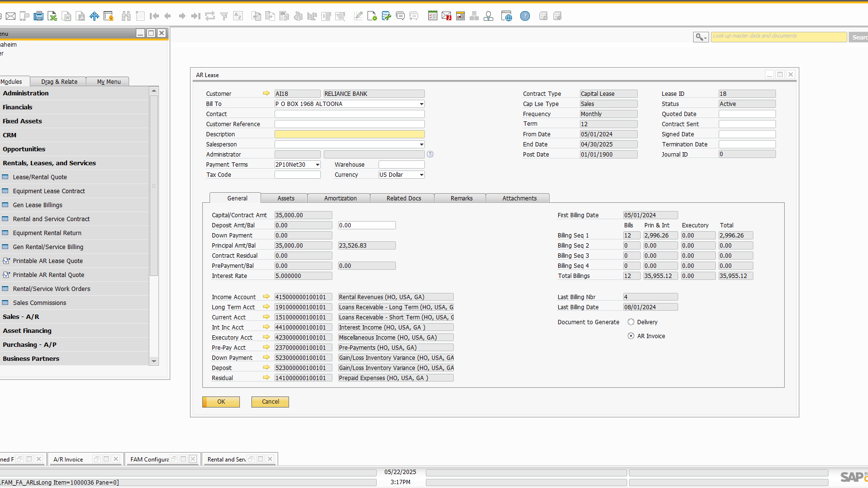The image size is (868, 488).
Task: Jump to the last data record icon
Action: click(196, 16)
